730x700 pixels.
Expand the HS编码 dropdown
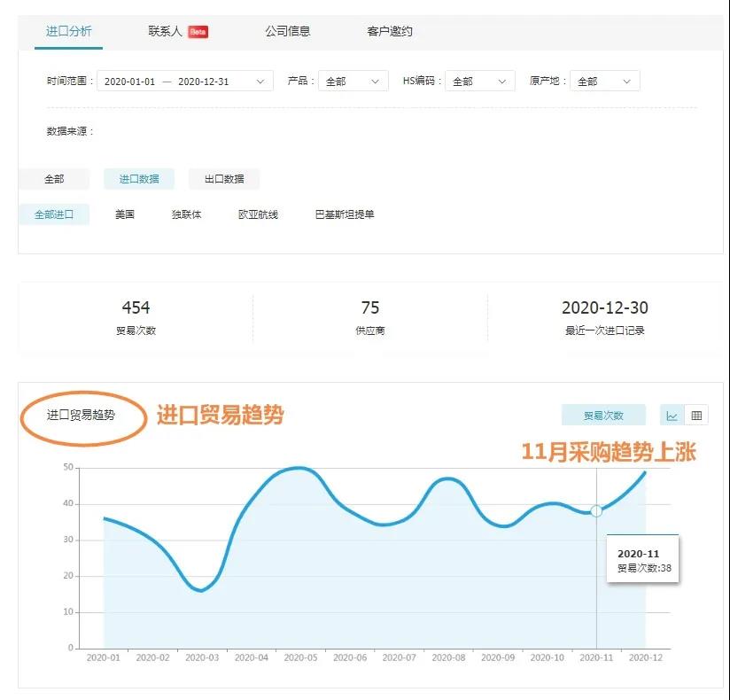coord(480,81)
